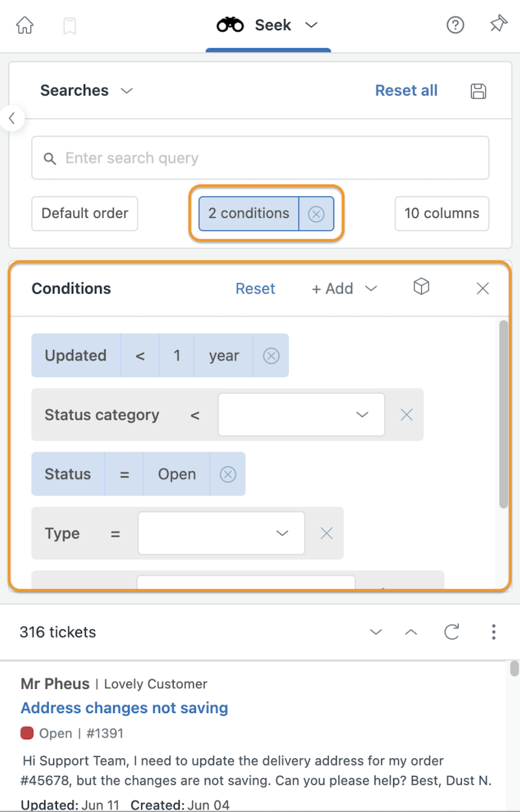Image resolution: width=520 pixels, height=812 pixels.
Task: Expand the Seek app dropdown
Action: tap(311, 25)
